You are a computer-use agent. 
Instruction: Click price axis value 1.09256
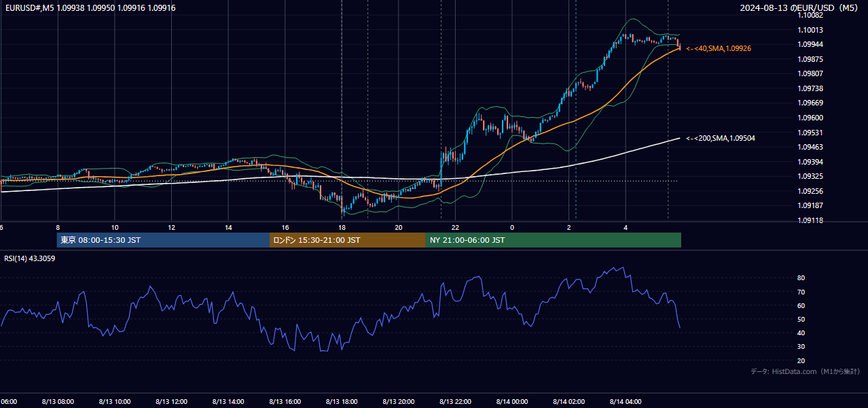click(810, 191)
